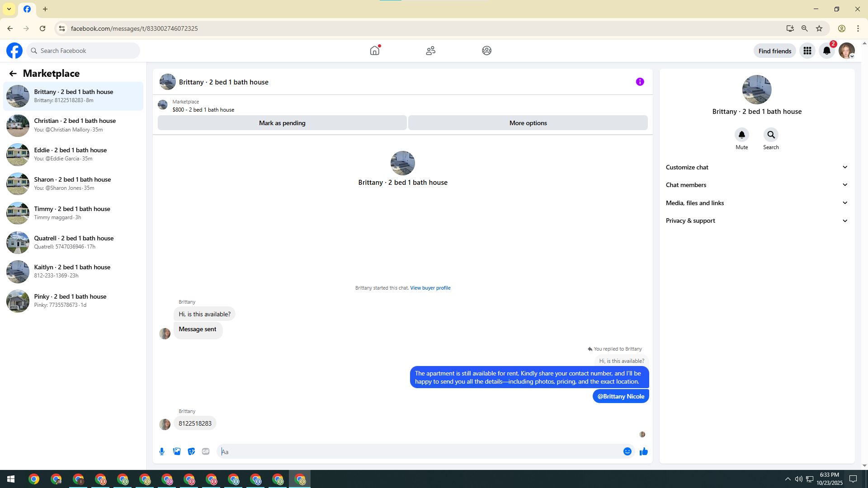Image resolution: width=868 pixels, height=488 pixels.
Task: Click the voice clip microphone icon
Action: pos(162,451)
